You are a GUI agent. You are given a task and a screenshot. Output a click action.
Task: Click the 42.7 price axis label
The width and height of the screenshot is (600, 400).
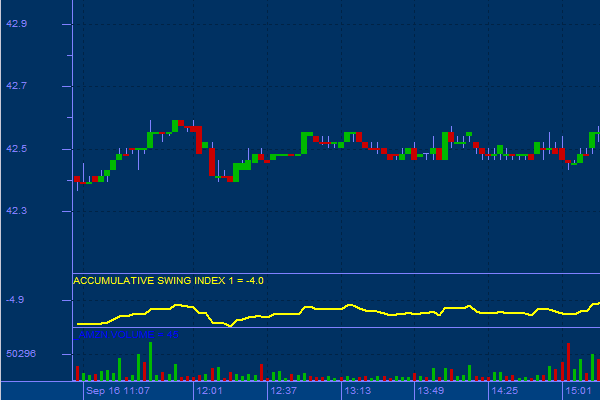tap(16, 86)
